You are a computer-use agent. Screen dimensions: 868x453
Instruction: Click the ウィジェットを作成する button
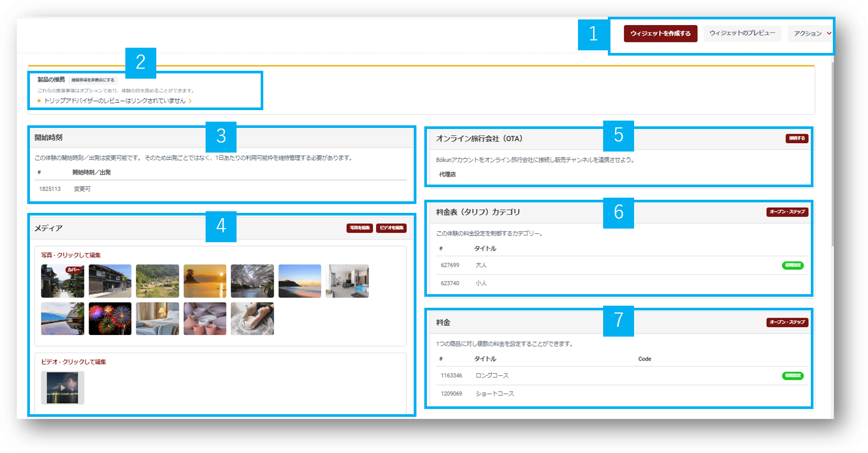660,34
